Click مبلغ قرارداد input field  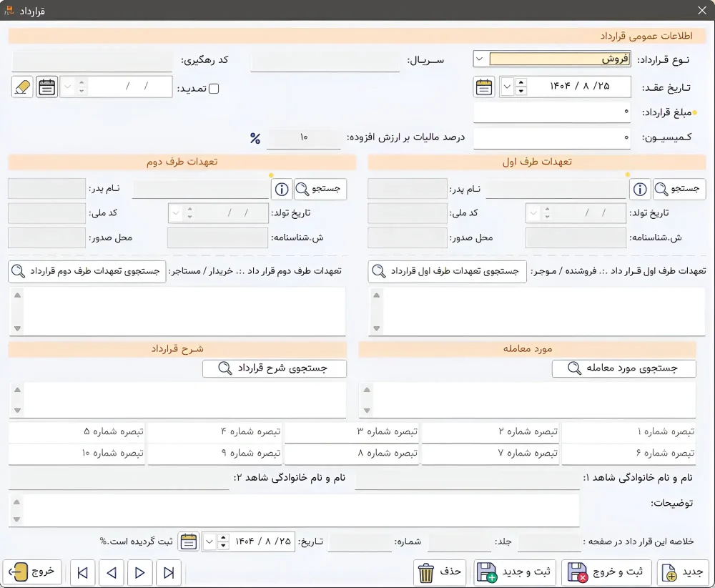(x=552, y=112)
